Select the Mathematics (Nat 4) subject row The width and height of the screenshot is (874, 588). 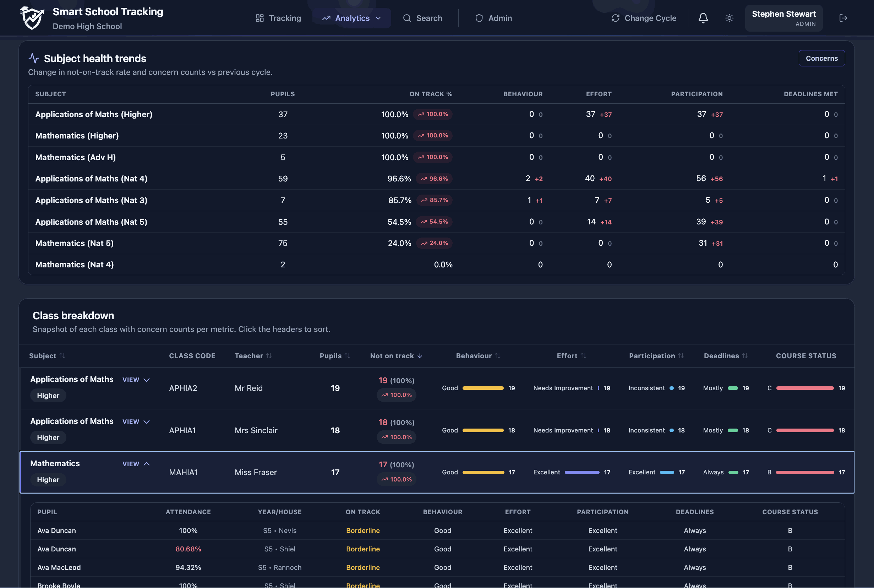click(x=436, y=265)
